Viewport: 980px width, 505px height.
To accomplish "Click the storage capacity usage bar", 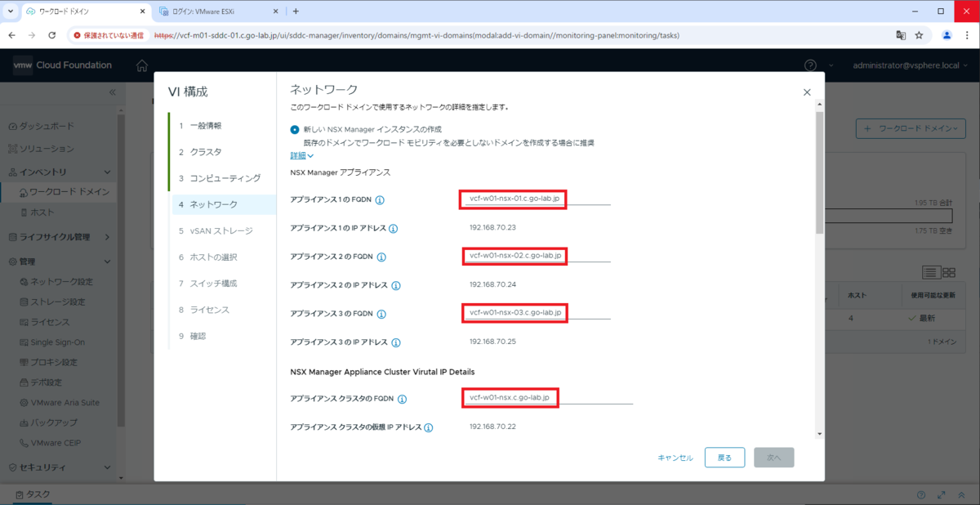I will click(889, 217).
